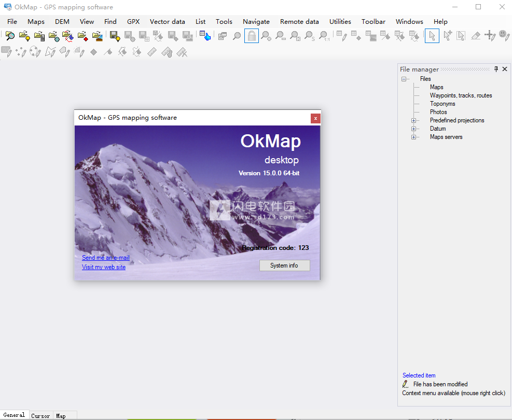512x420 pixels.
Task: Click the zoom-to-fit magnifier icon
Action: 295,36
